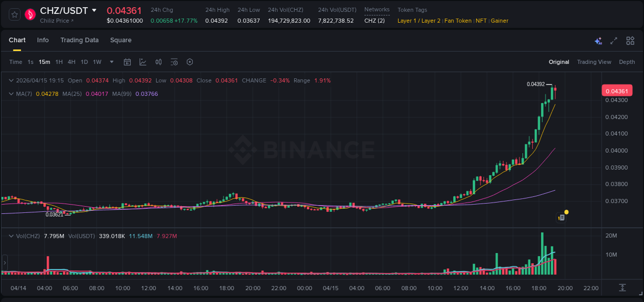The image size is (644, 302).
Task: Select the 15m timeframe option
Action: click(x=44, y=61)
